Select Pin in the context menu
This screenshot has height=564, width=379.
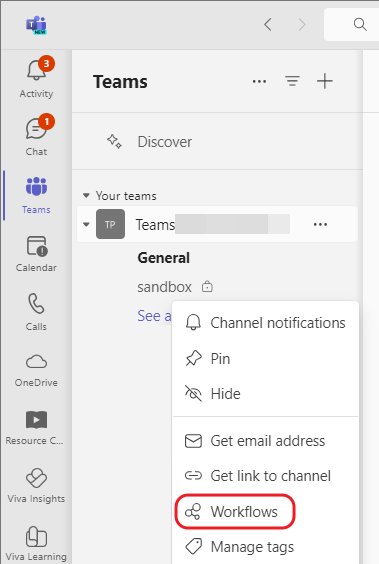click(x=265, y=359)
